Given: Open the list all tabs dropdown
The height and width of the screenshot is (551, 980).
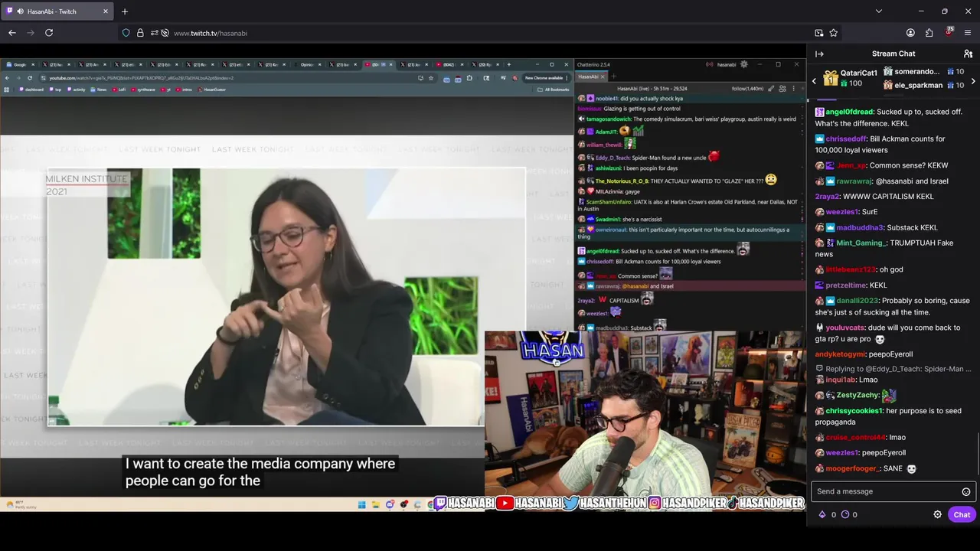Looking at the screenshot, I should pos(878,11).
